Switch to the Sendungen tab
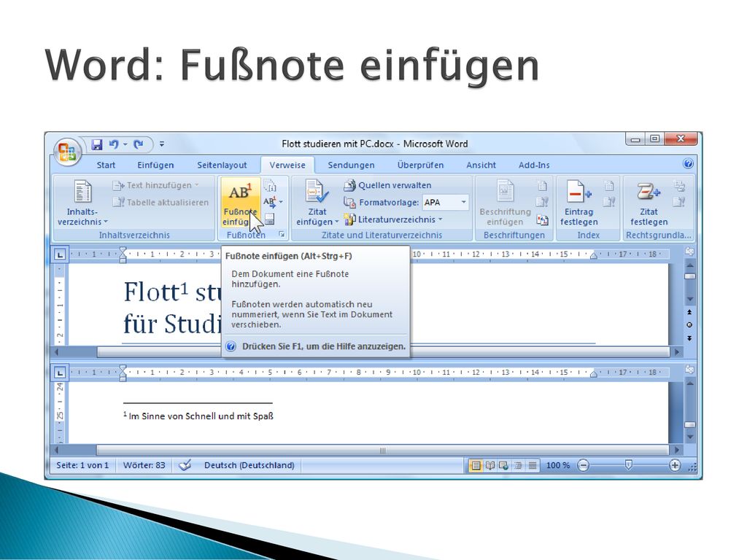This screenshot has height=560, width=747. [x=351, y=166]
